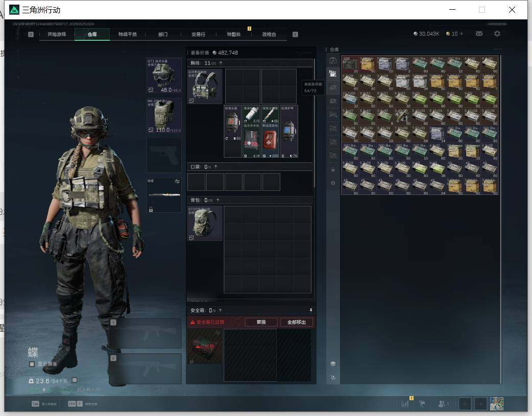Open the stats bar-chart icon in bottom bar
The image size is (532, 416).
point(405,404)
